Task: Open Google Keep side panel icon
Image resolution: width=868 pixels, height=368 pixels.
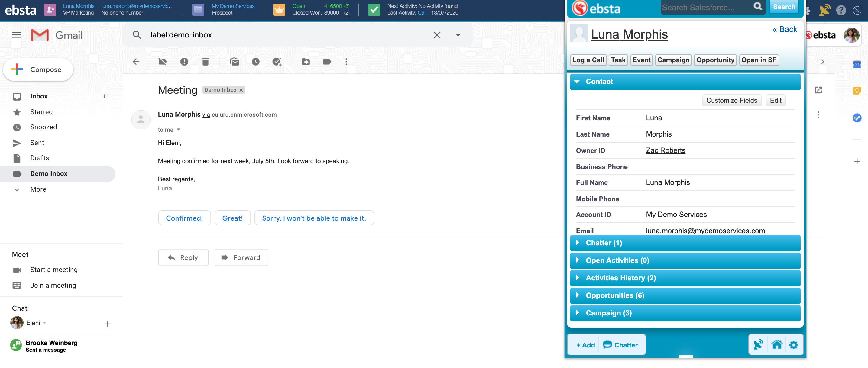Action: (857, 91)
